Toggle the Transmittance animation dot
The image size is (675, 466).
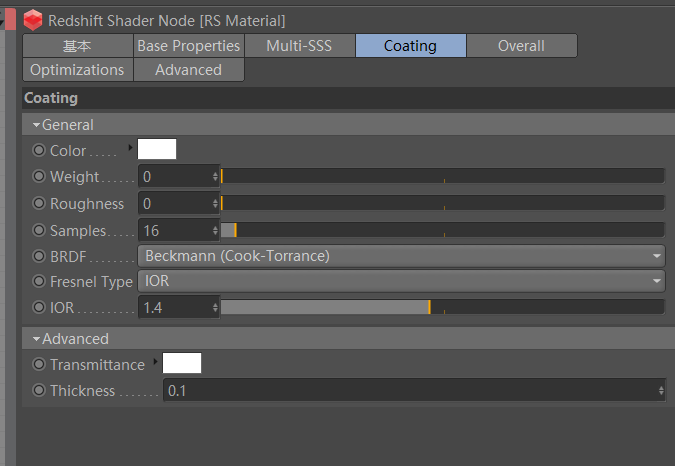click(39, 364)
